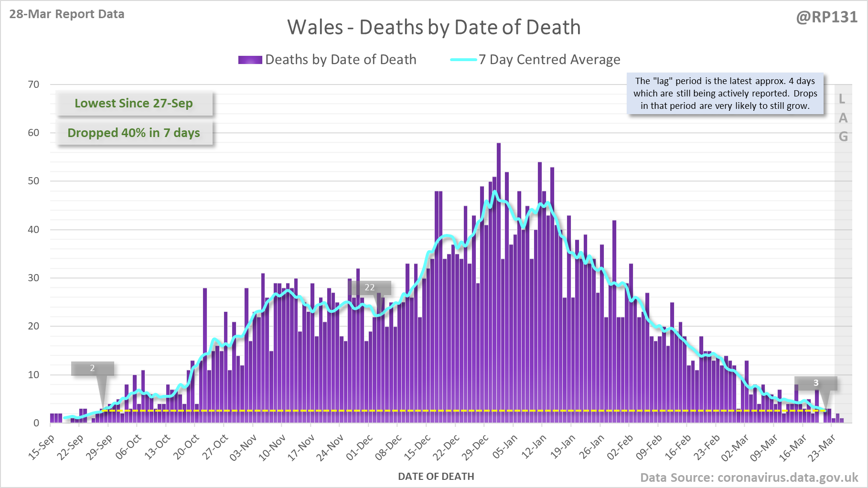Screen dimensions: 868x488
Task: Click the 'Dropped 40% in 7 days' box
Action: [134, 133]
